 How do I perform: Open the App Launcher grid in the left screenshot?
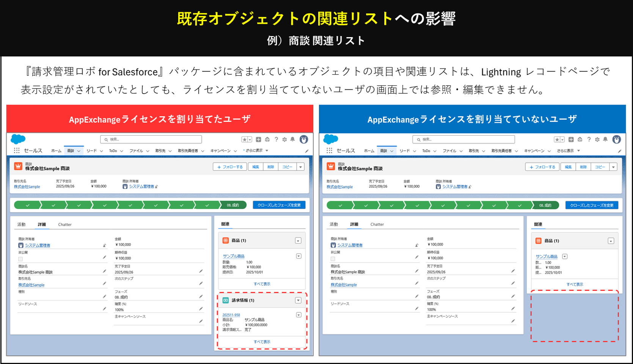17,150
